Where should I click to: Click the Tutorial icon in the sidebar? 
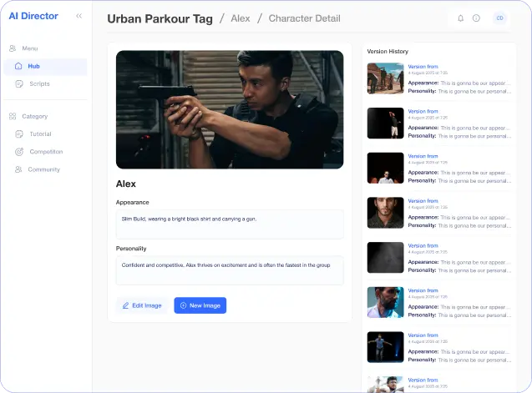(19, 134)
